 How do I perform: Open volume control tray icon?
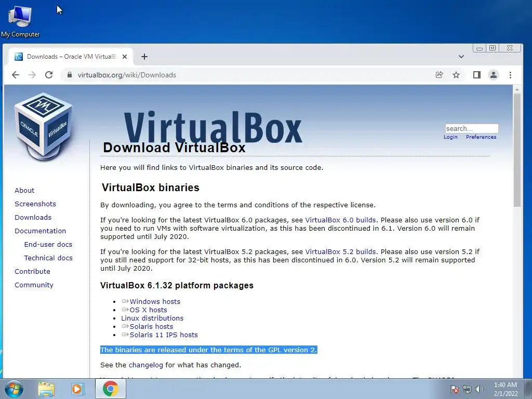pos(479,389)
